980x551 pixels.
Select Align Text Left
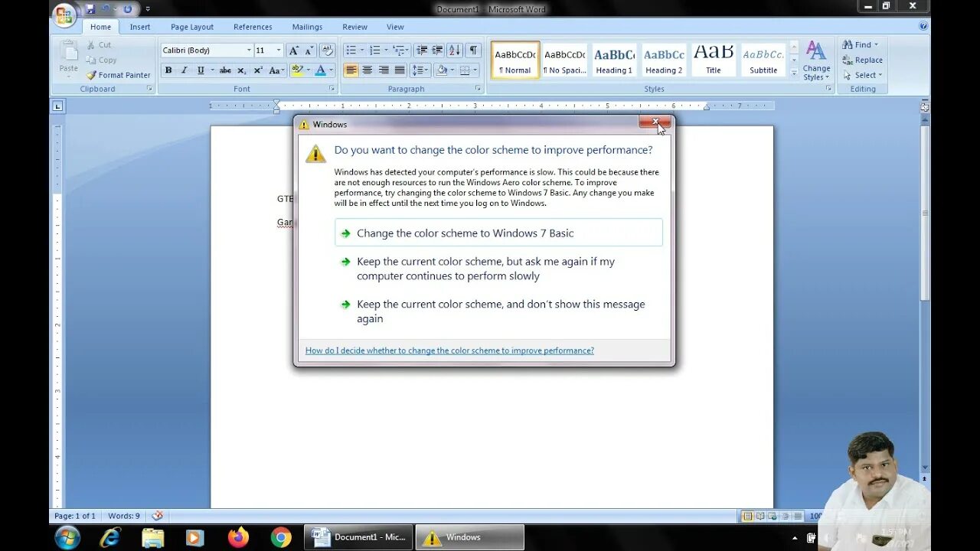point(351,70)
